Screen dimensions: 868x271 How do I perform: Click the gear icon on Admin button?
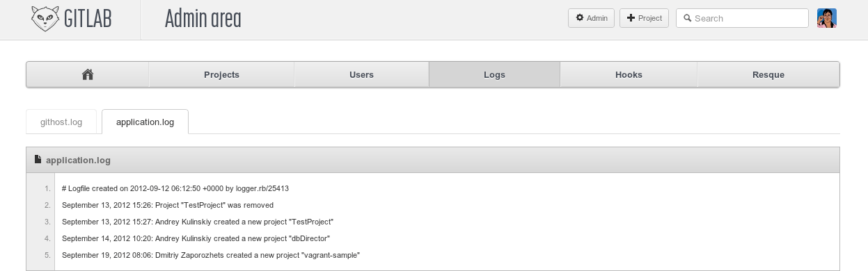tap(579, 18)
